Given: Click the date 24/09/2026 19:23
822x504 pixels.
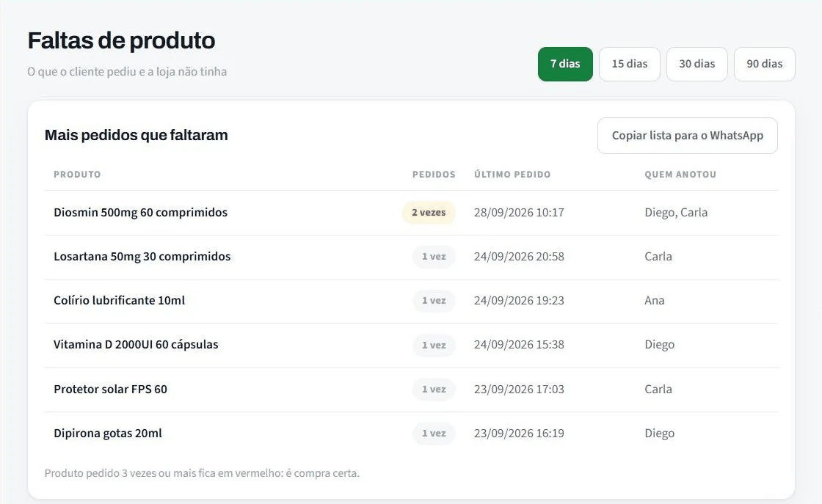Looking at the screenshot, I should click(519, 301).
